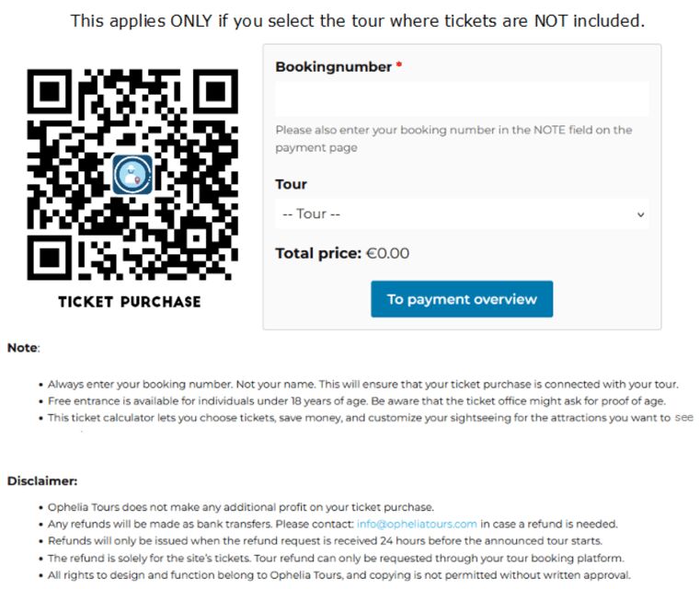
Task: Click the Total price €0.00 text
Action: pyautogui.click(x=342, y=253)
